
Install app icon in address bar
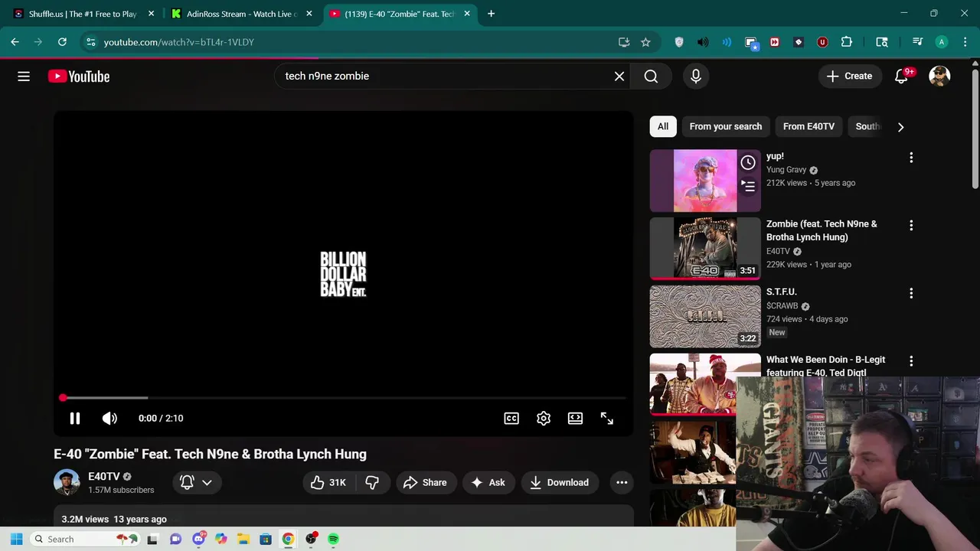click(624, 42)
